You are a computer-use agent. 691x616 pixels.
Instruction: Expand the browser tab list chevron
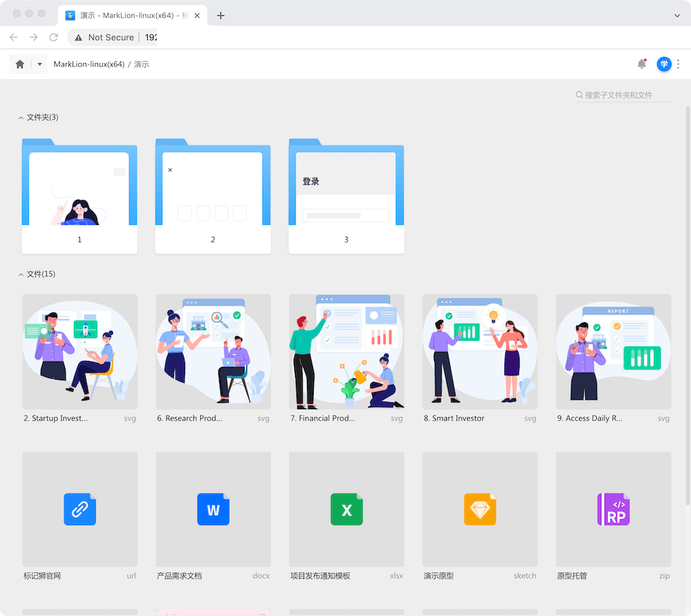coord(677,15)
